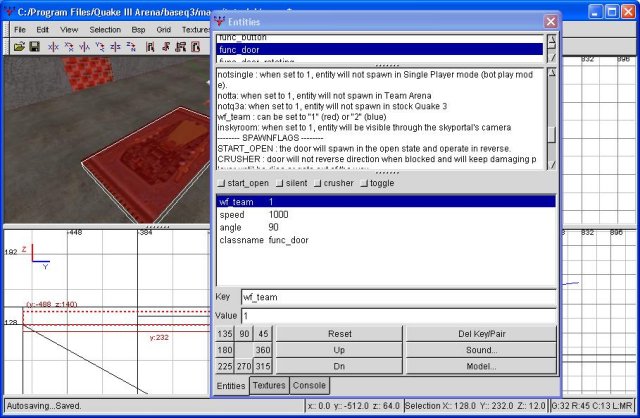Viewport: 640px width, 418px height.
Task: Set angle to 135
Action: [225, 334]
